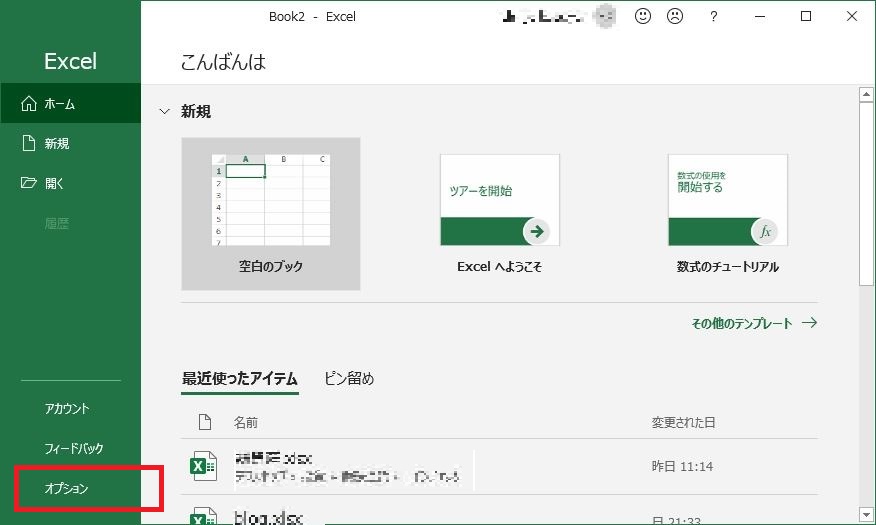Screen dimensions: 876x525
Task: Click the Home (ホーム) house icon
Action: click(x=28, y=103)
